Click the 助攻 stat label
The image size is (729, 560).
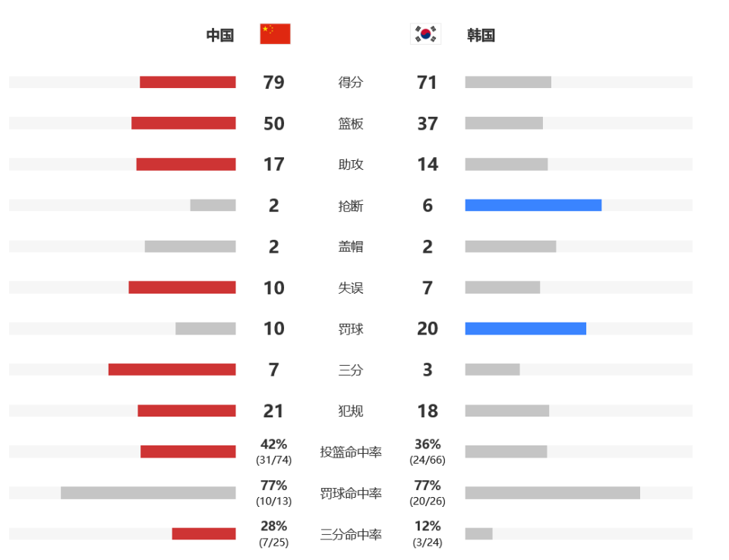click(351, 165)
